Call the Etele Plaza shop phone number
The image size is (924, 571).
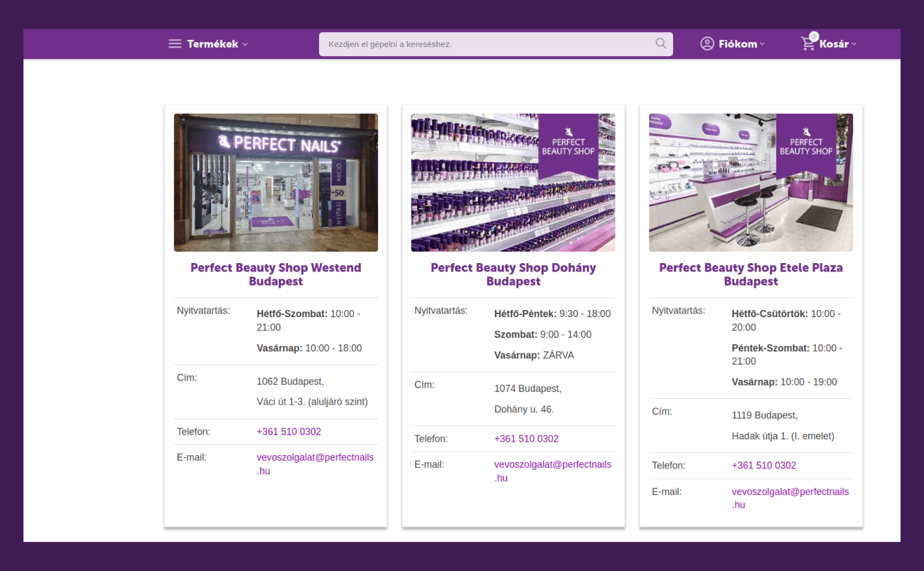[x=764, y=465]
